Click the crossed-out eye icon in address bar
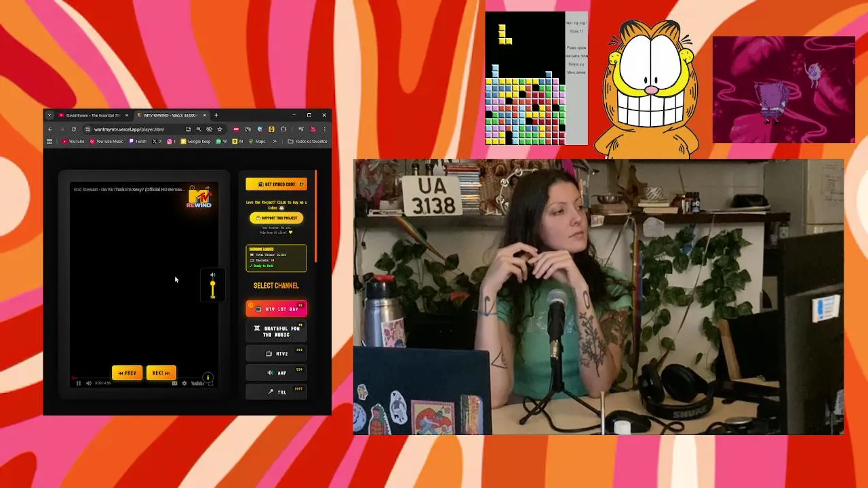This screenshot has width=868, height=488. click(209, 129)
